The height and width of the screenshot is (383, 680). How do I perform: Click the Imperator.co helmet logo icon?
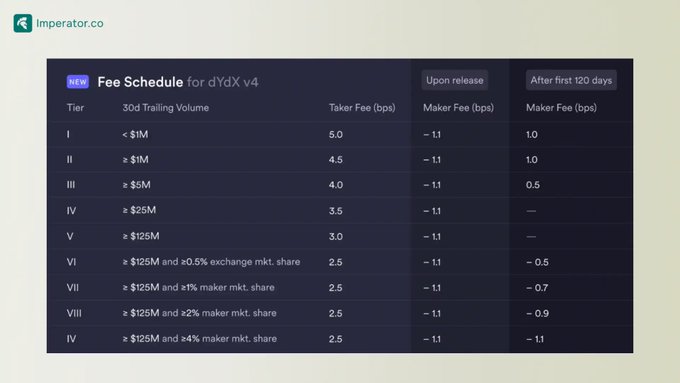[x=23, y=23]
